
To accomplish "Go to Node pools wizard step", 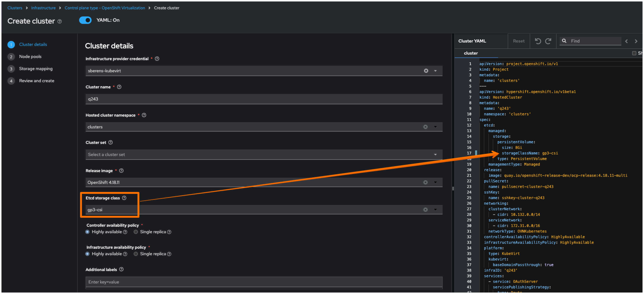I will point(30,56).
